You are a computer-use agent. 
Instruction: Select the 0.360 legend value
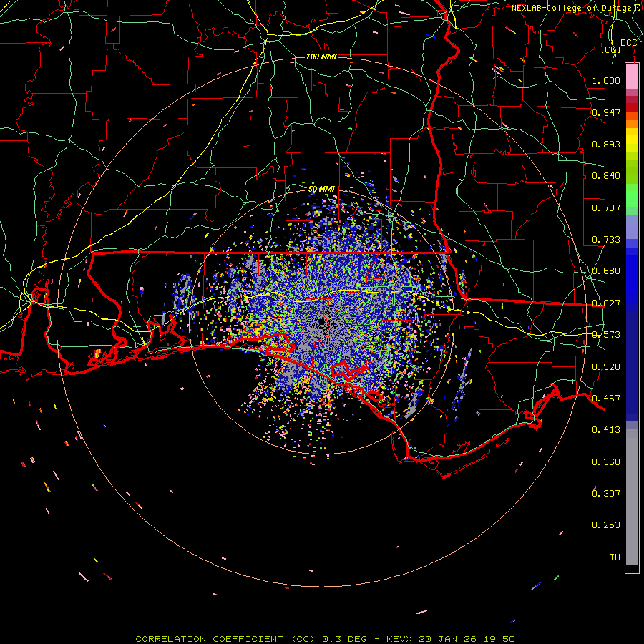(x=606, y=462)
